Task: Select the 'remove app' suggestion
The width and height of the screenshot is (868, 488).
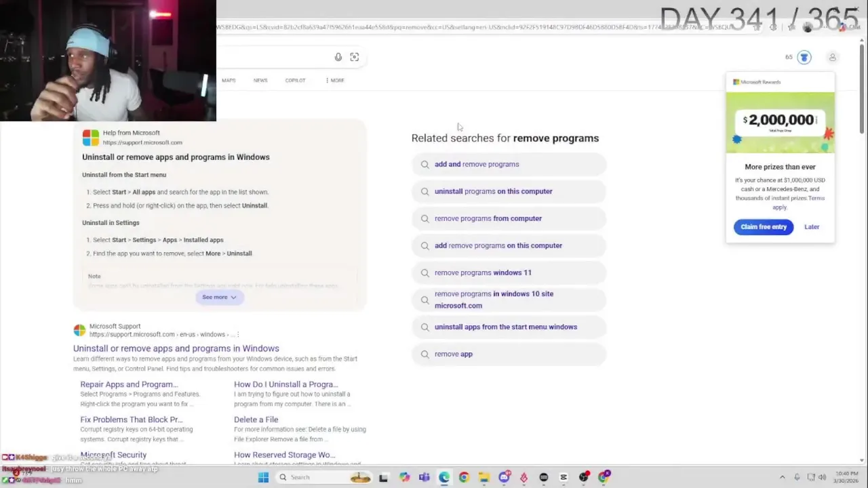Action: click(509, 354)
